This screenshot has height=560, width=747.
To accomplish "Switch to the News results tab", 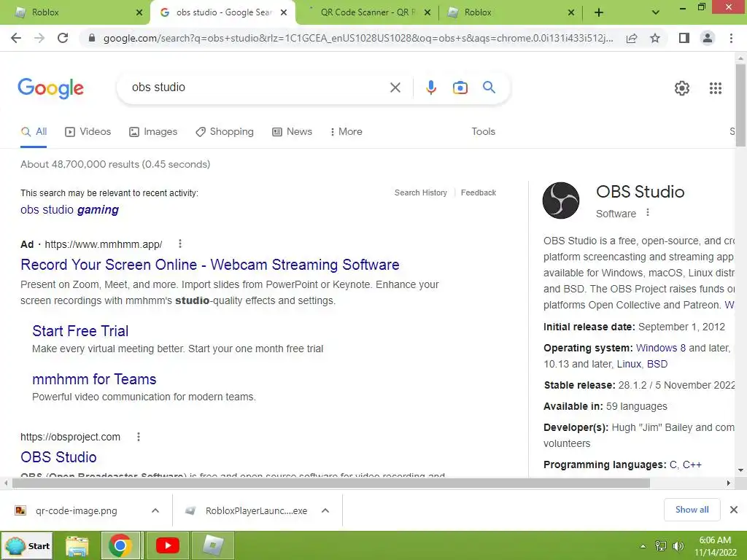I will [292, 131].
